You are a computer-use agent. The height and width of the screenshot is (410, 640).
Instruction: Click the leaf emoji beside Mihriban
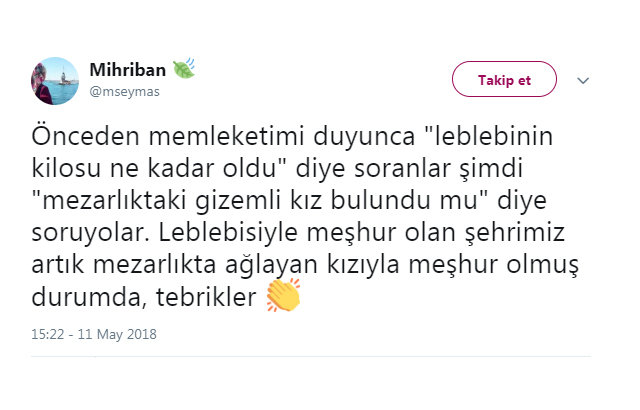pos(184,70)
